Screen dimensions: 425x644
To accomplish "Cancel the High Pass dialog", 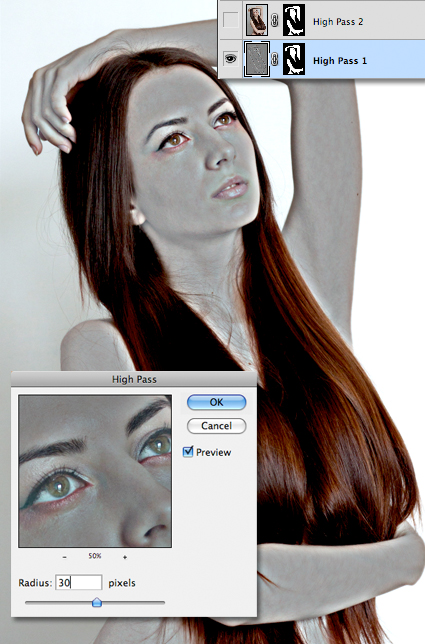I will coord(216,426).
